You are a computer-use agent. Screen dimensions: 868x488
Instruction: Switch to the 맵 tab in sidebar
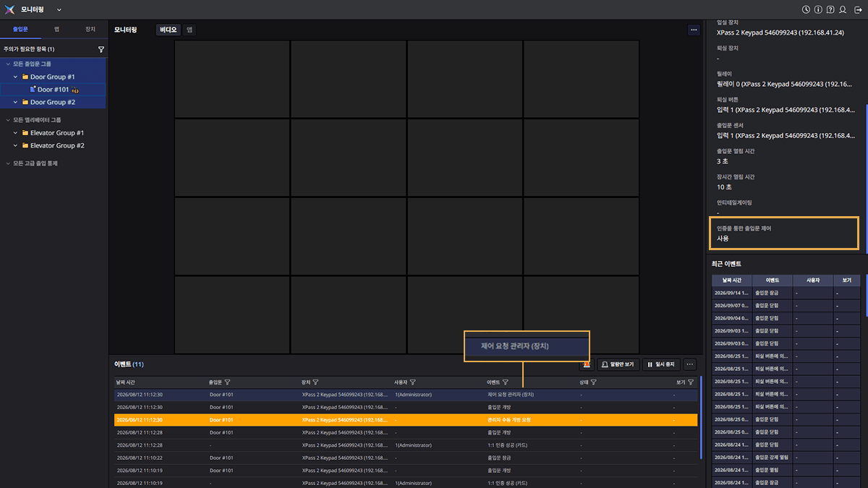56,30
